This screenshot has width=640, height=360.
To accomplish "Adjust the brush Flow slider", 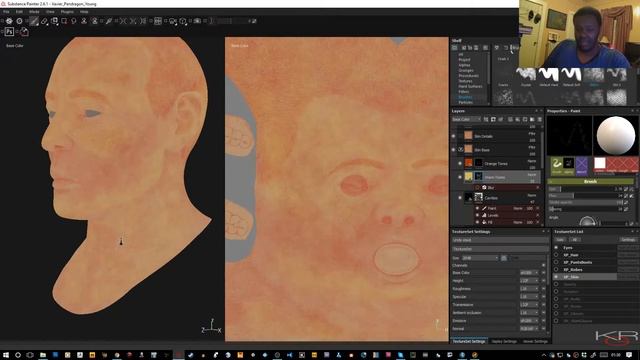I will click(585, 196).
